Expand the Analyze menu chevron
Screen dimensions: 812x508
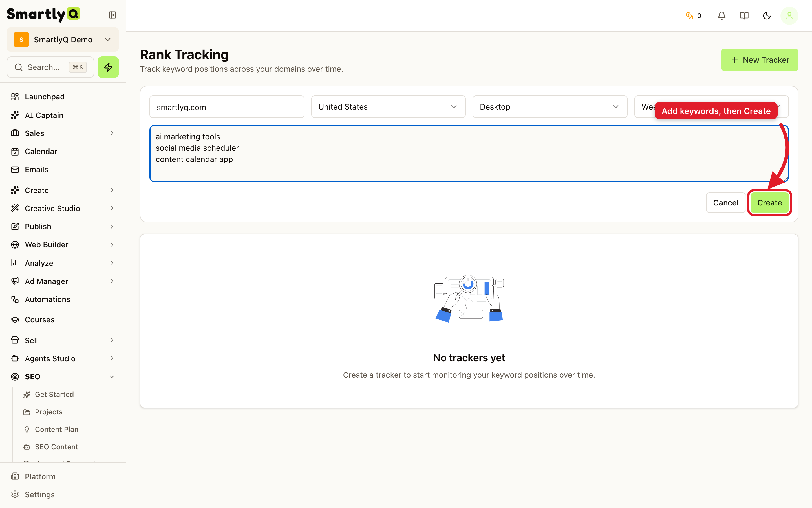pos(112,263)
